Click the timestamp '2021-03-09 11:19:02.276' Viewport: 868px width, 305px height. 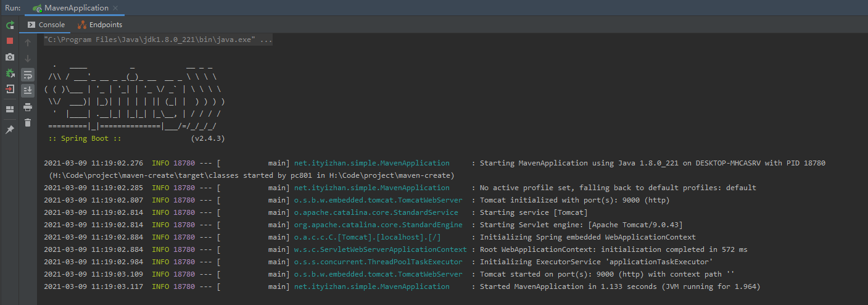(x=94, y=164)
